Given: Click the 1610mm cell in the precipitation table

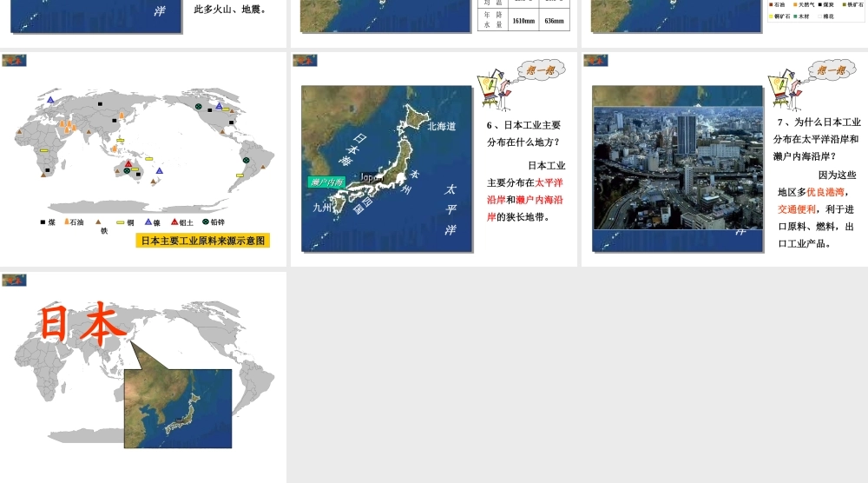Looking at the screenshot, I should (x=523, y=21).
